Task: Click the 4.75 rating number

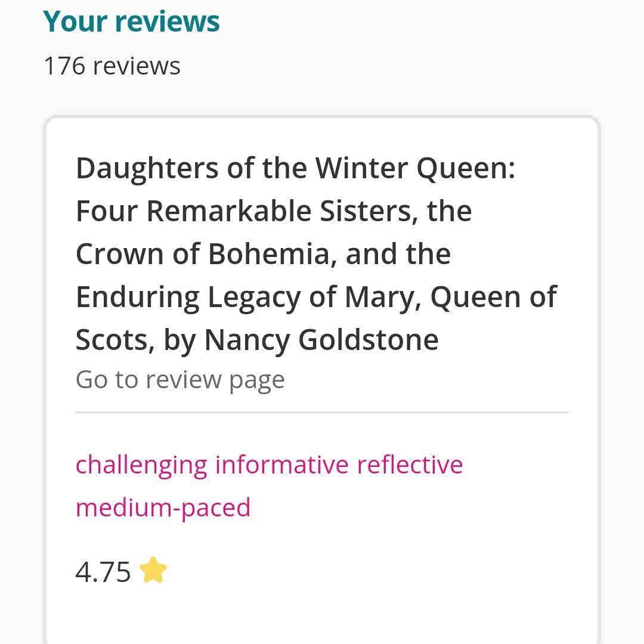Action: [103, 572]
